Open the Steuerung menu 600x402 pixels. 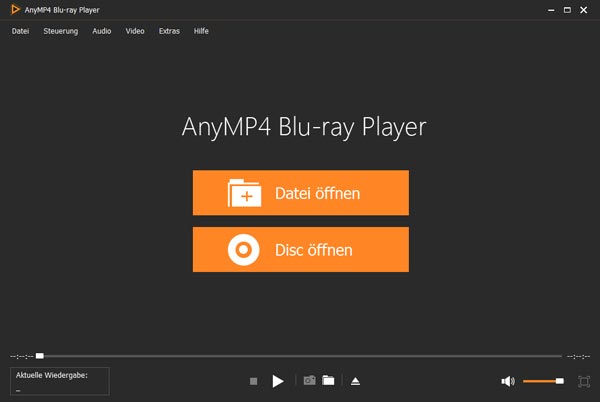coord(60,31)
